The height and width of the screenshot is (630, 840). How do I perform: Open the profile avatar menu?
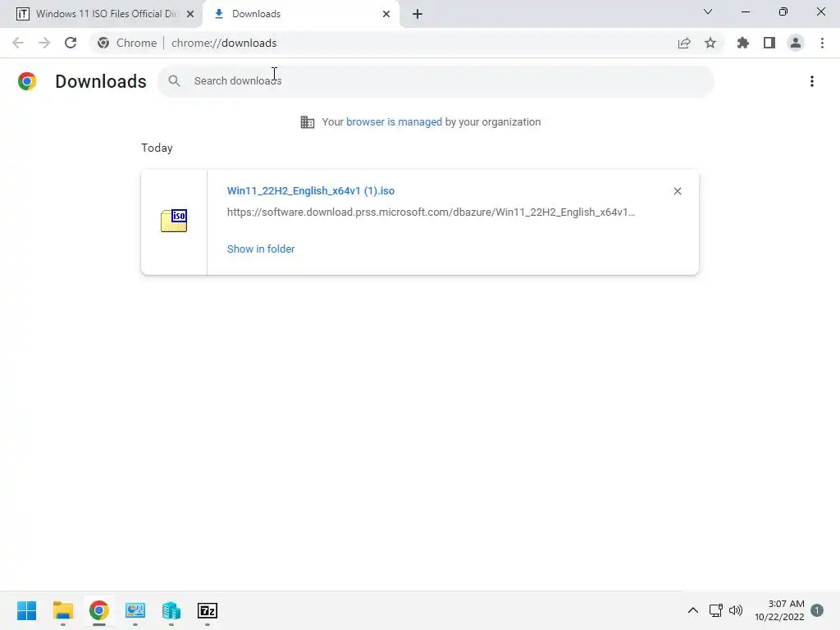point(796,43)
